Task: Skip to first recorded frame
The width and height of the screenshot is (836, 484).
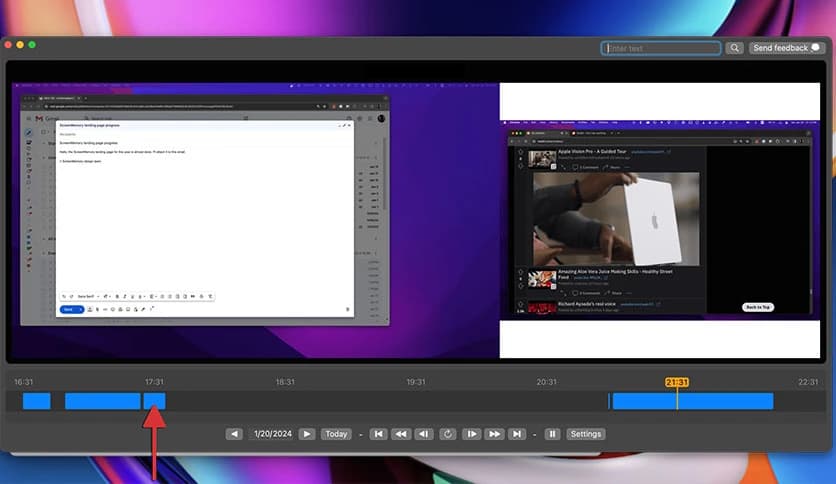Action: tap(378, 434)
